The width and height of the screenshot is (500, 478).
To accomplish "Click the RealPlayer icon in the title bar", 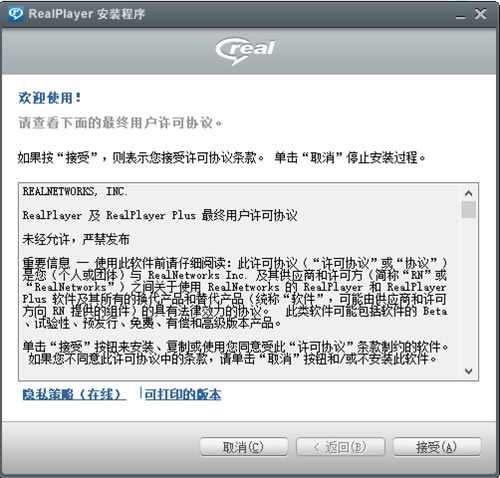I will pyautogui.click(x=15, y=14).
